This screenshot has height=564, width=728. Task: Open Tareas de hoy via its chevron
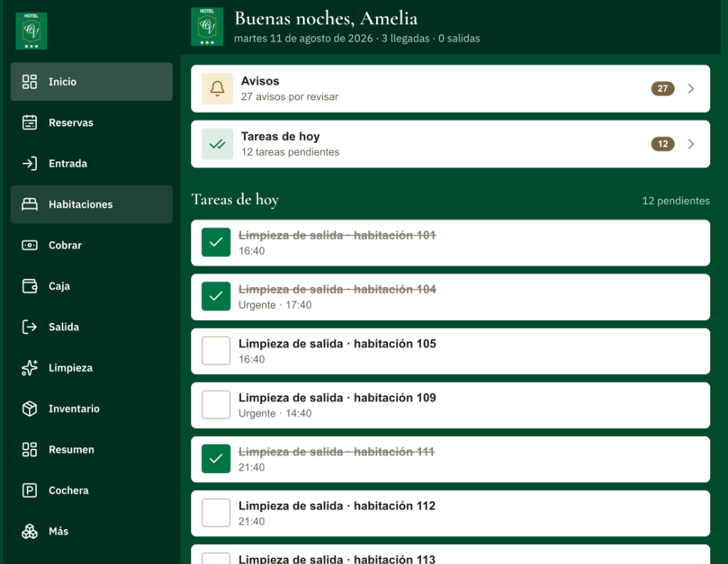point(691,144)
